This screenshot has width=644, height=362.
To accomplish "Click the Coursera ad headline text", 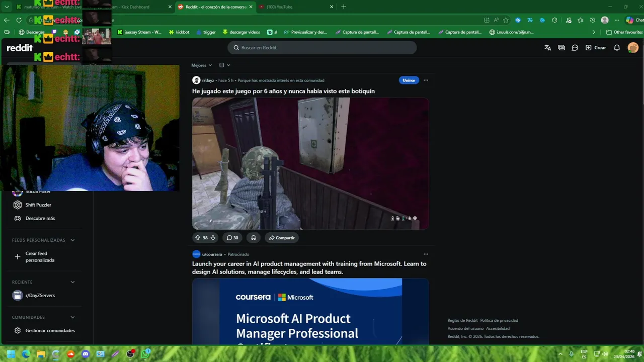I will pyautogui.click(x=309, y=267).
